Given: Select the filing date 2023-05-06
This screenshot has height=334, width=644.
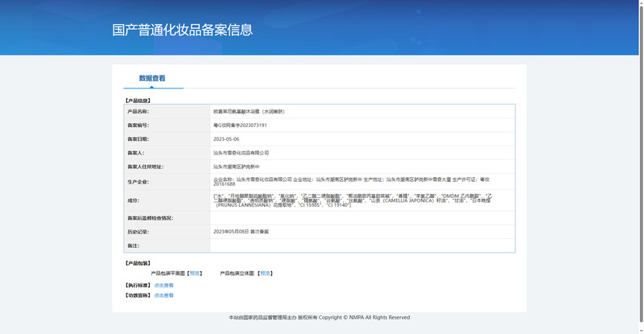Looking at the screenshot, I should point(226,139).
